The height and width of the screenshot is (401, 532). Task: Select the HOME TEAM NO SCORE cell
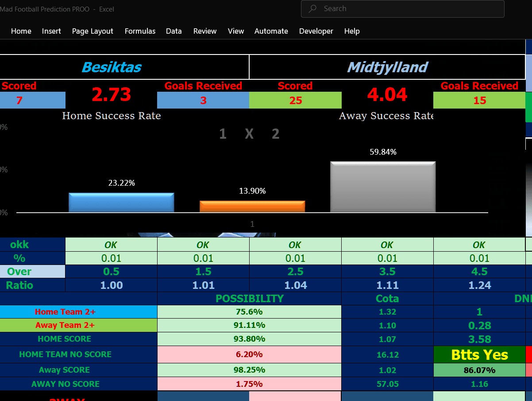pos(78,354)
